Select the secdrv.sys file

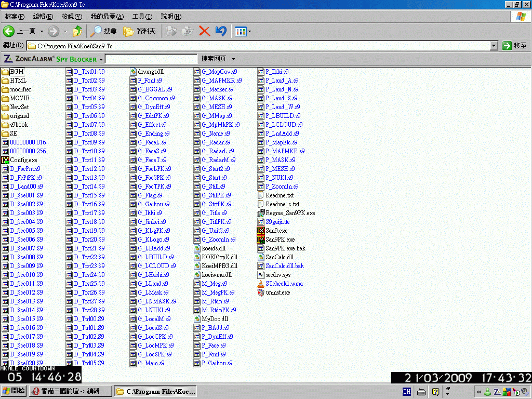[x=274, y=274]
